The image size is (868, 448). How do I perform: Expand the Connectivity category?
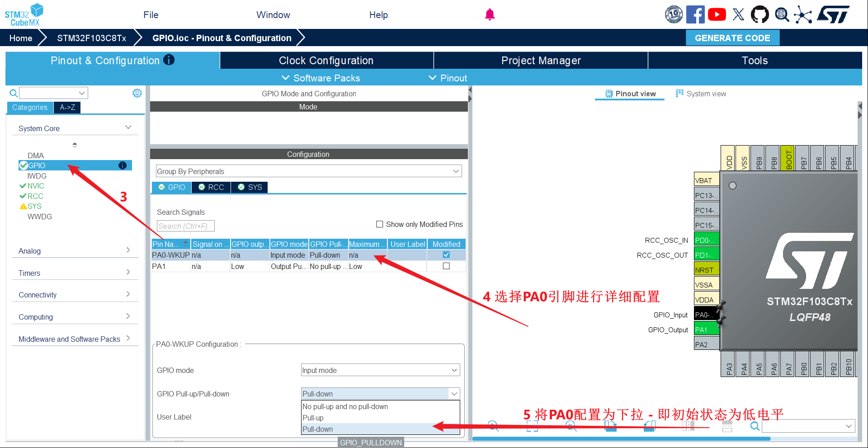(x=75, y=295)
